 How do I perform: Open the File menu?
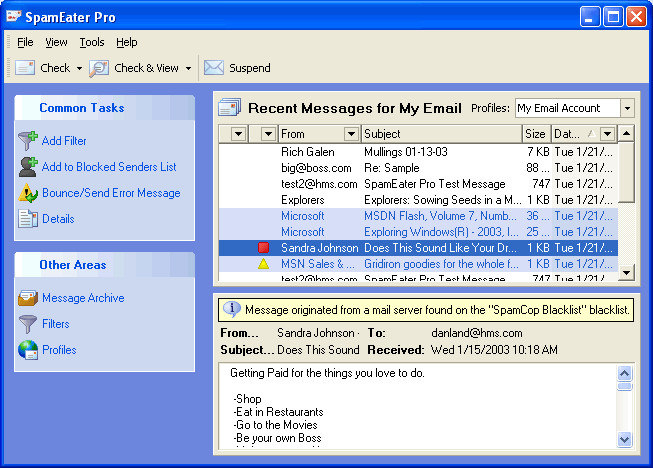click(x=25, y=42)
